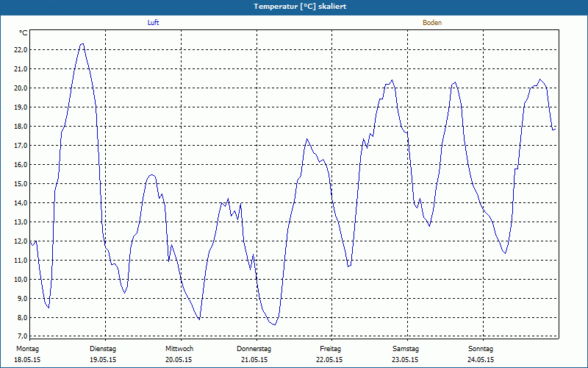Select the °C axis unit label
The image size is (588, 368).
coord(24,33)
